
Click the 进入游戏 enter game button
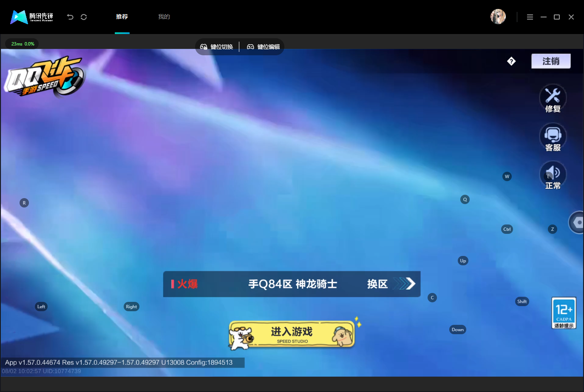point(292,334)
